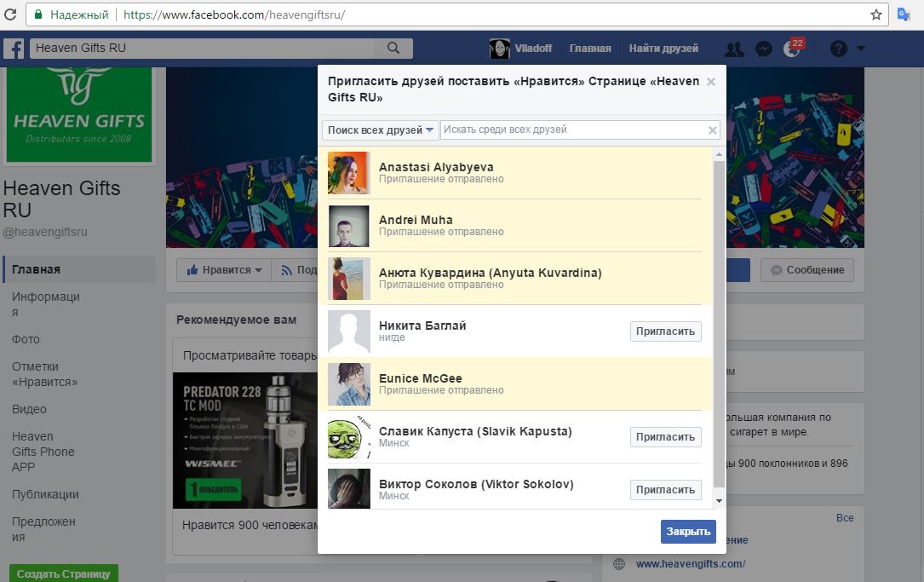Open Messenger icon in the top bar
The image size is (924, 582).
point(764,49)
